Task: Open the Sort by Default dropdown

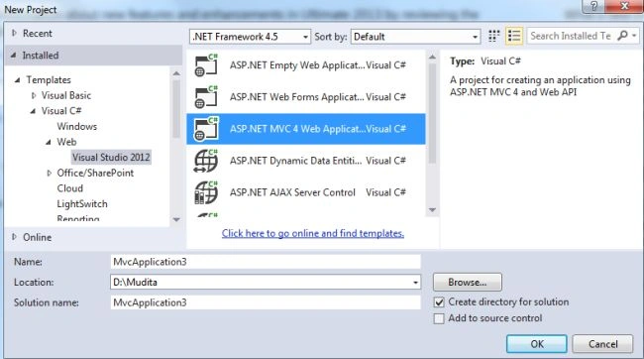Action: coord(415,37)
